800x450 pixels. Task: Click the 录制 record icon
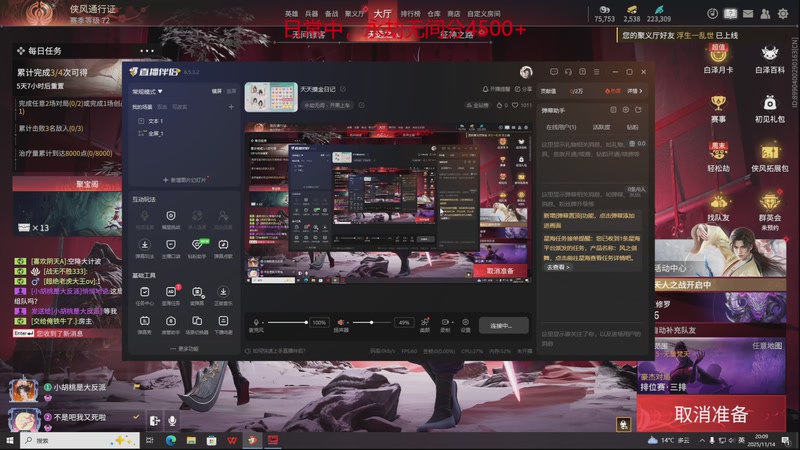coord(445,324)
